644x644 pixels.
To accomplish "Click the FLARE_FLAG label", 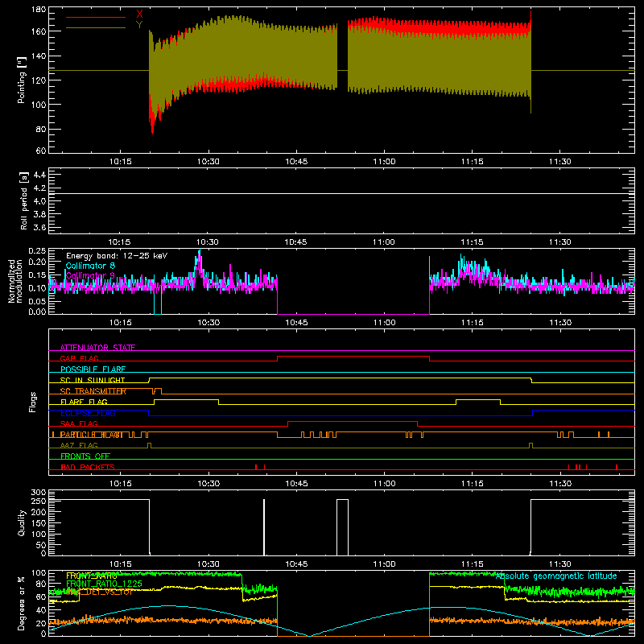I will click(x=84, y=402).
